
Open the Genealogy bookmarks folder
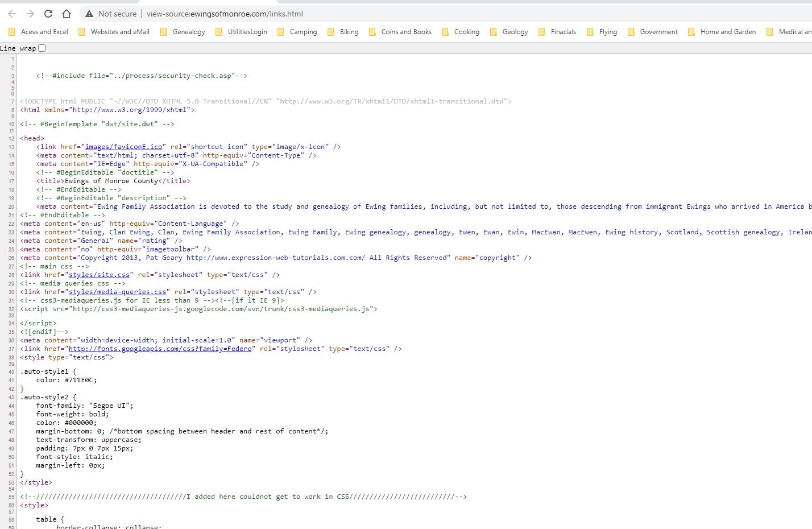click(183, 32)
